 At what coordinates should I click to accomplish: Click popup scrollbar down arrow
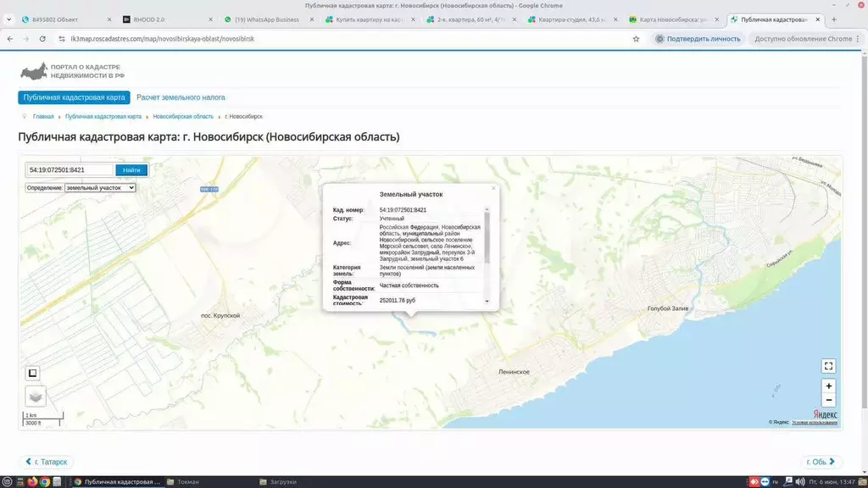487,302
